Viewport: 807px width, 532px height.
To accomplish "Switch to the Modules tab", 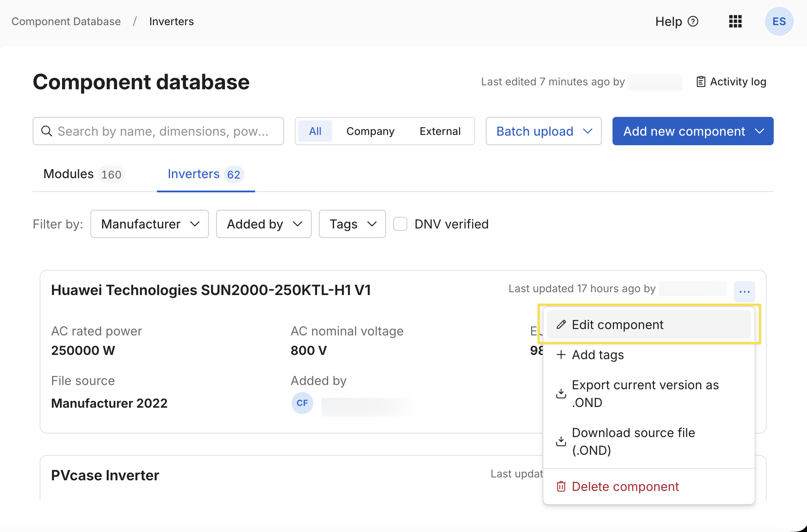I will click(x=84, y=174).
